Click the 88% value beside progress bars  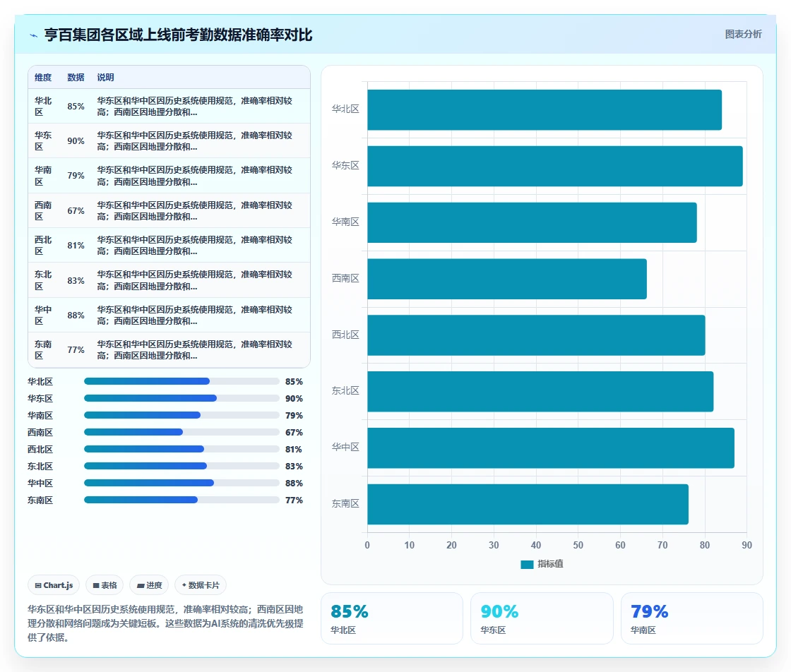point(294,484)
